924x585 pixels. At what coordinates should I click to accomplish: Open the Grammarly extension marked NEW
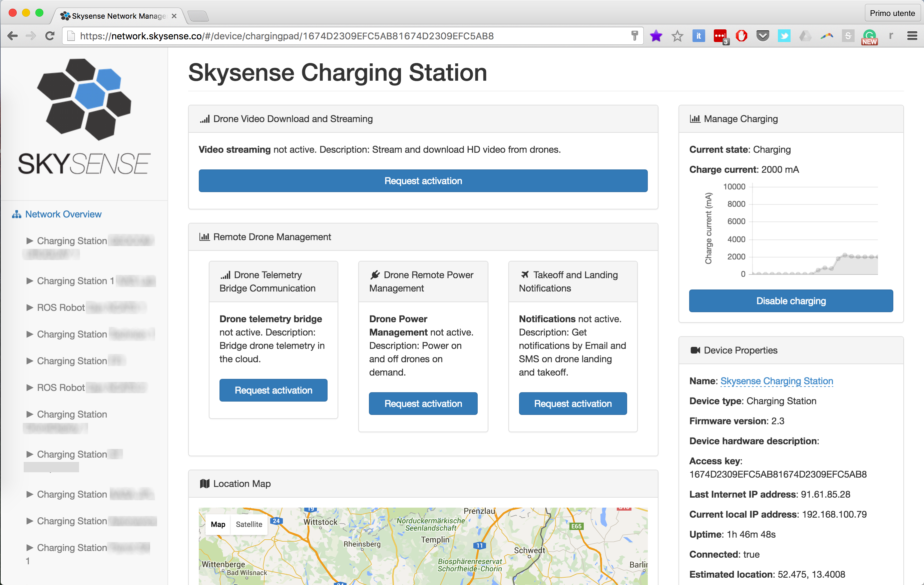pyautogui.click(x=870, y=37)
